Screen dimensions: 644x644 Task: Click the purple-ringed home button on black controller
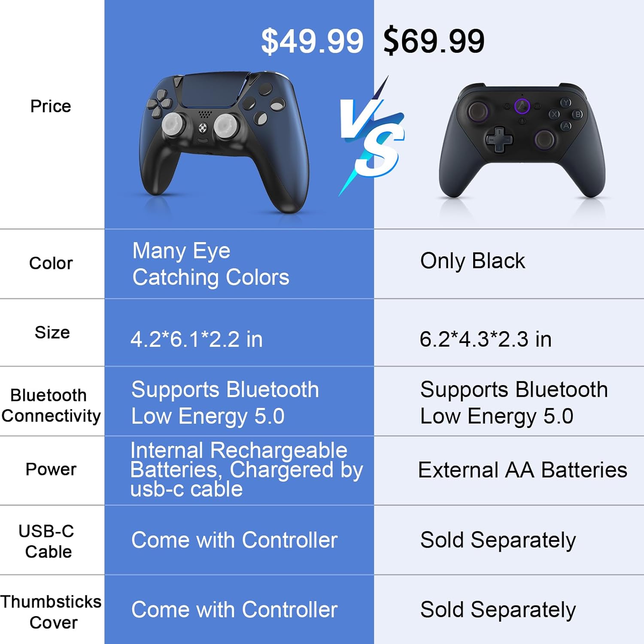(522, 106)
